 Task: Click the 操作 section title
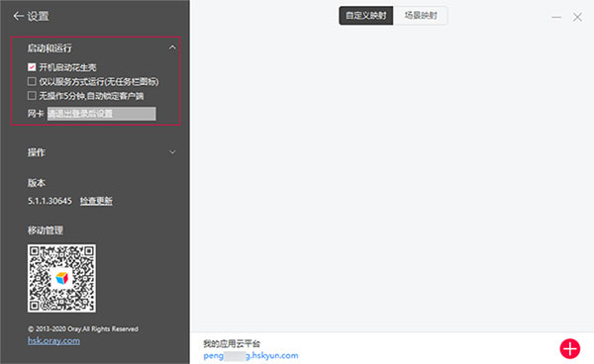click(x=37, y=152)
